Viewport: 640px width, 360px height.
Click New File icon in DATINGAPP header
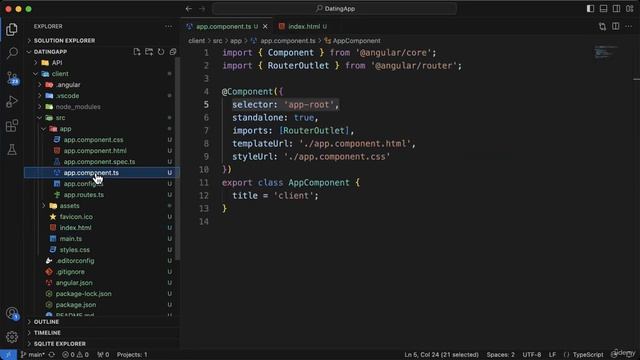[x=137, y=52]
